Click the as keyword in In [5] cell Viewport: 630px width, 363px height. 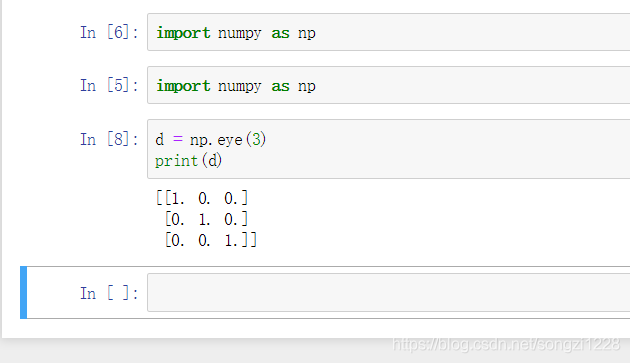(x=280, y=86)
